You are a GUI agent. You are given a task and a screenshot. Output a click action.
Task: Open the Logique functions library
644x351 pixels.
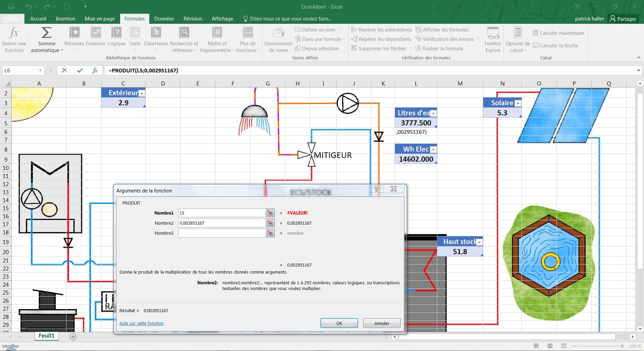(x=116, y=33)
